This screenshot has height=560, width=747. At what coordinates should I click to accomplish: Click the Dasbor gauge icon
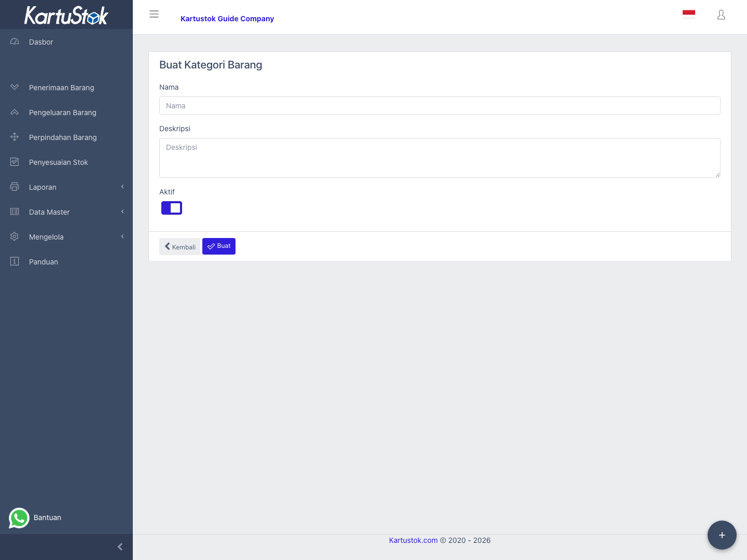click(15, 41)
